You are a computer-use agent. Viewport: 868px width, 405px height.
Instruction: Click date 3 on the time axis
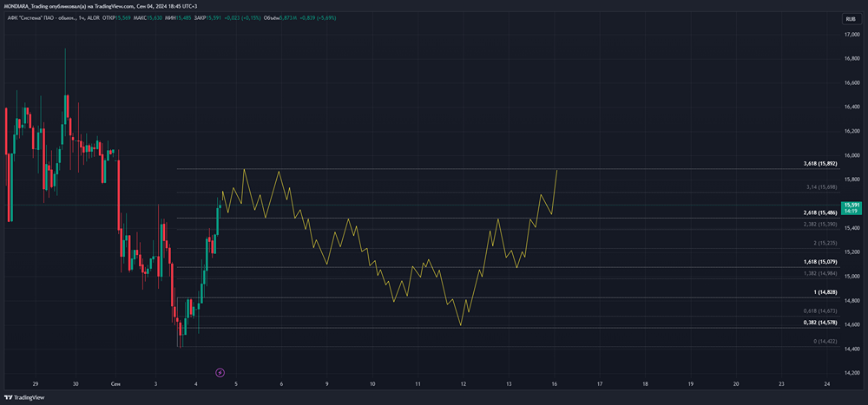(x=156, y=384)
